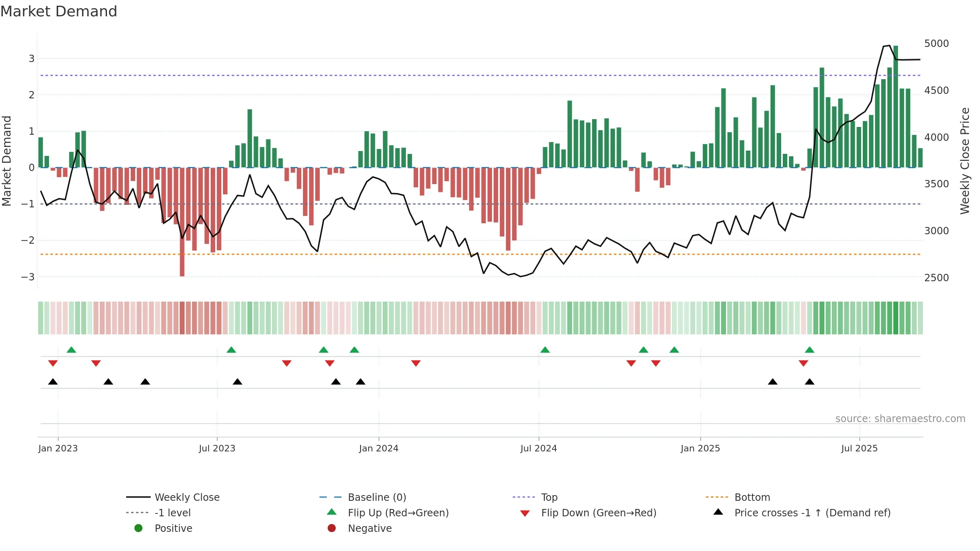Toggle the -1 level legend entry
This screenshot has height=551, width=980.
(158, 513)
